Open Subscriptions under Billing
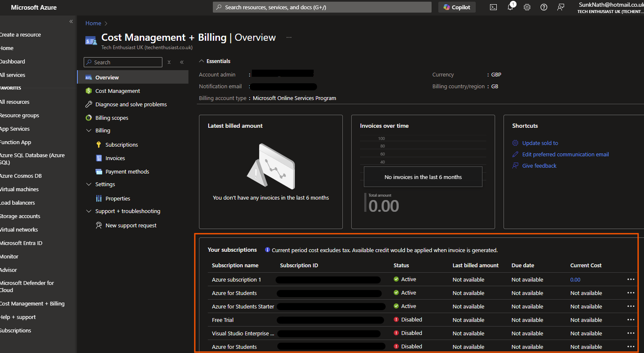 [122, 145]
